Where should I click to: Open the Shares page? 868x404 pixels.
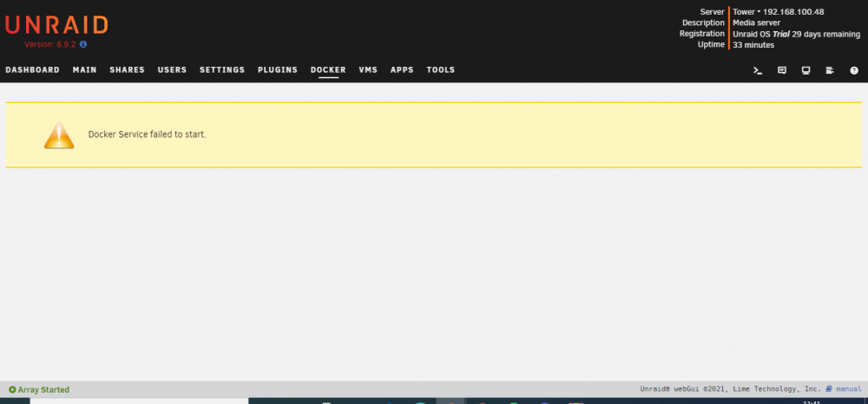128,70
